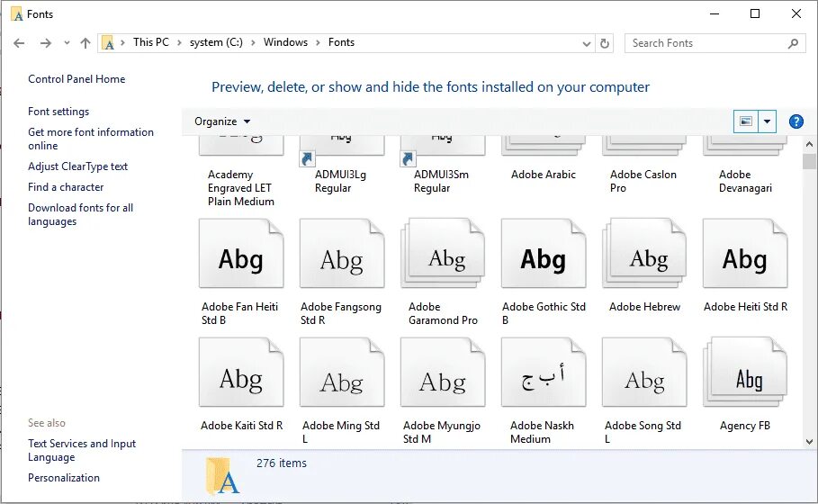Open Font settings link

pyautogui.click(x=58, y=112)
